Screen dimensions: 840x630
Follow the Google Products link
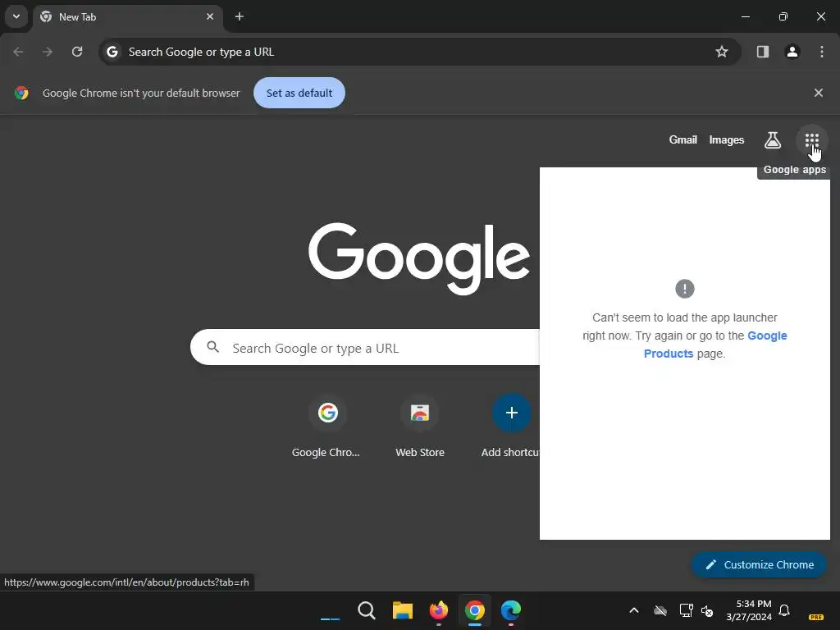(715, 345)
